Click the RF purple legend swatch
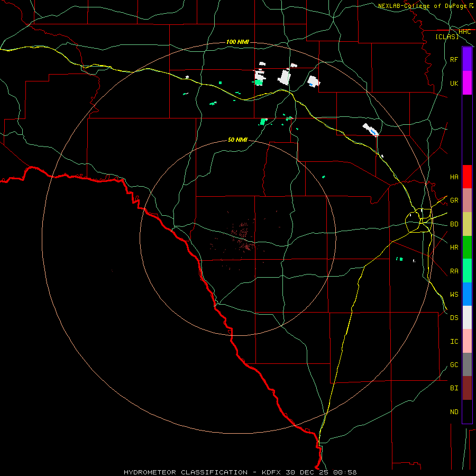The width and height of the screenshot is (476, 476). [467, 59]
